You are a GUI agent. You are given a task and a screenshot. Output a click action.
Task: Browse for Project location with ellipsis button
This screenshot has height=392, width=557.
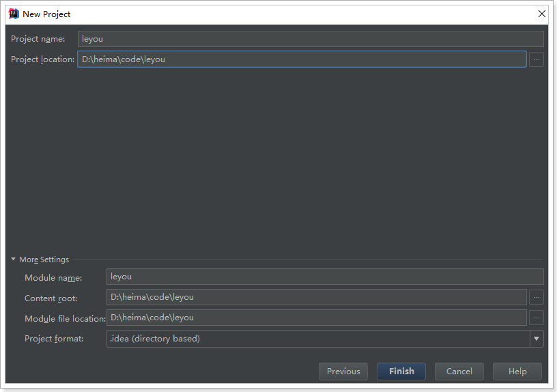click(x=537, y=59)
